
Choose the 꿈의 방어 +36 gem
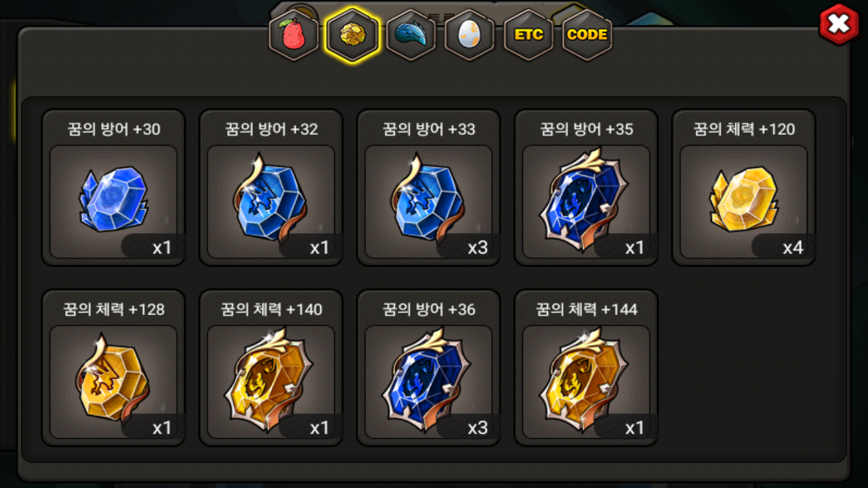(x=429, y=368)
